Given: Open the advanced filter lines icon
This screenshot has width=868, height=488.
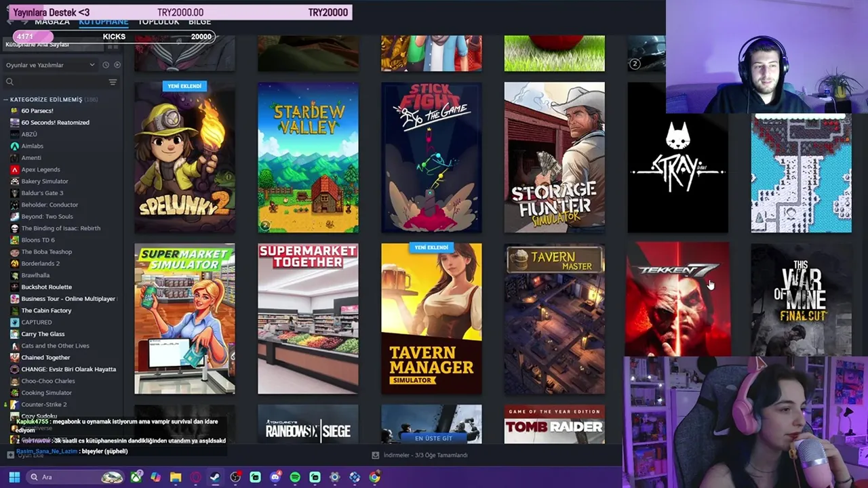Looking at the screenshot, I should (113, 82).
